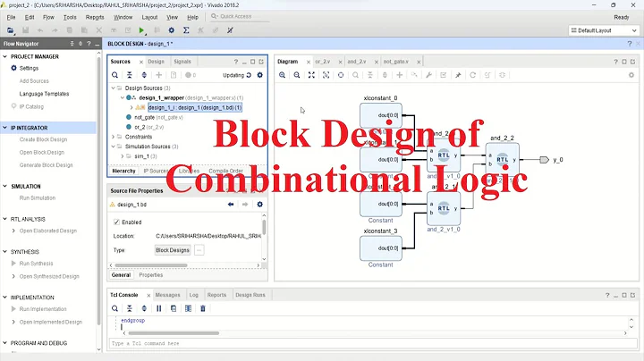Open the Default Layout dropdown

(604, 30)
